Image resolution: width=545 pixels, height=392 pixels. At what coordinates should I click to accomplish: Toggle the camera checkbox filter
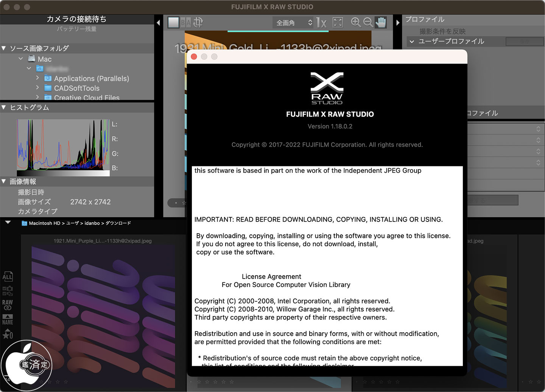coord(8,291)
